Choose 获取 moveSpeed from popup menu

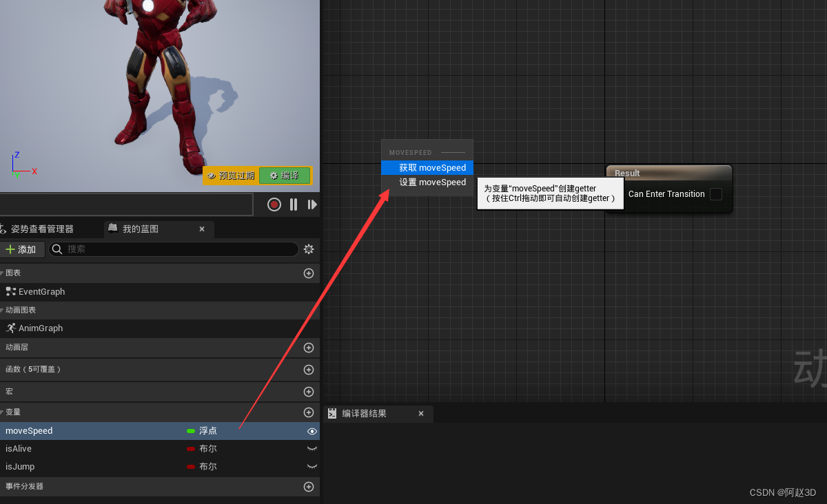427,168
